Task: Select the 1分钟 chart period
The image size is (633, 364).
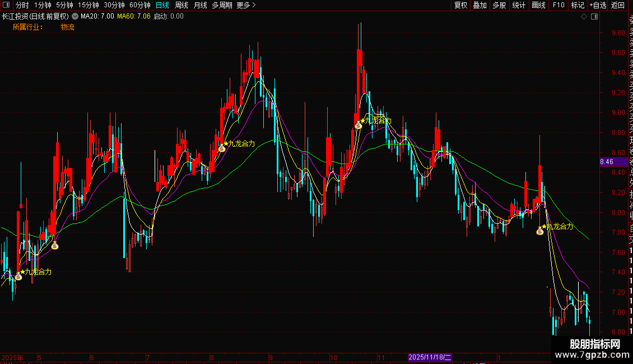Action: (x=43, y=5)
